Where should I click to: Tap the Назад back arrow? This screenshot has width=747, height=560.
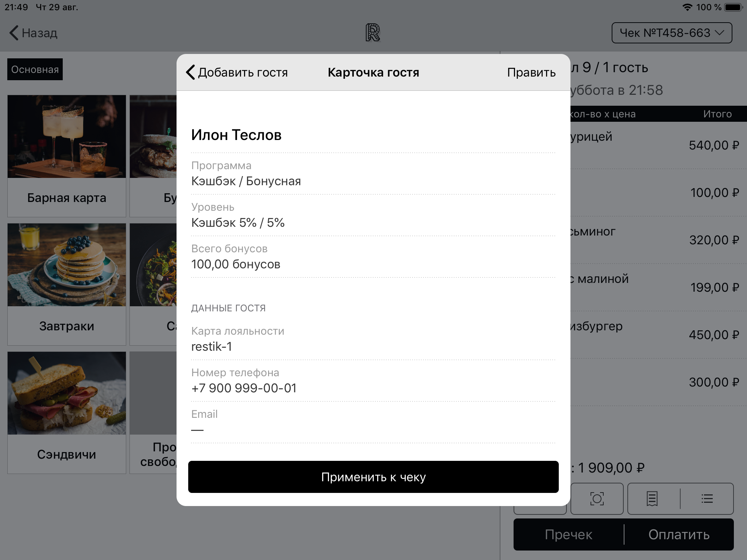click(14, 33)
